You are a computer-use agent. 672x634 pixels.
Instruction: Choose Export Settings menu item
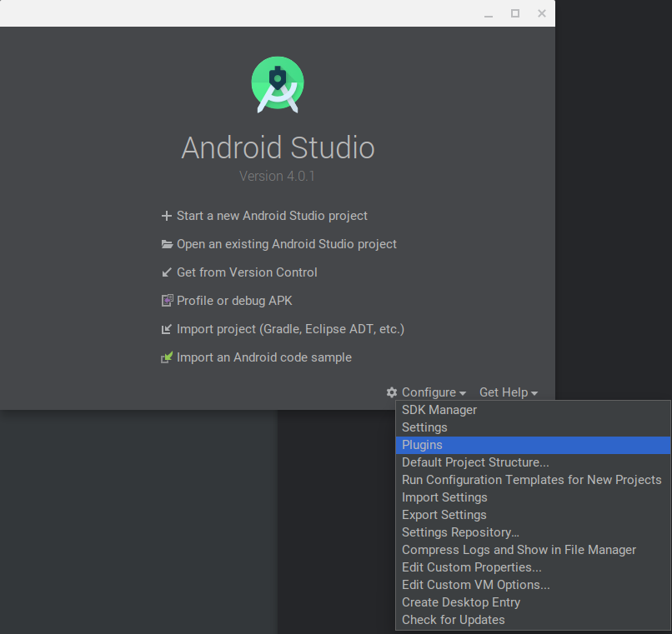pyautogui.click(x=533, y=515)
